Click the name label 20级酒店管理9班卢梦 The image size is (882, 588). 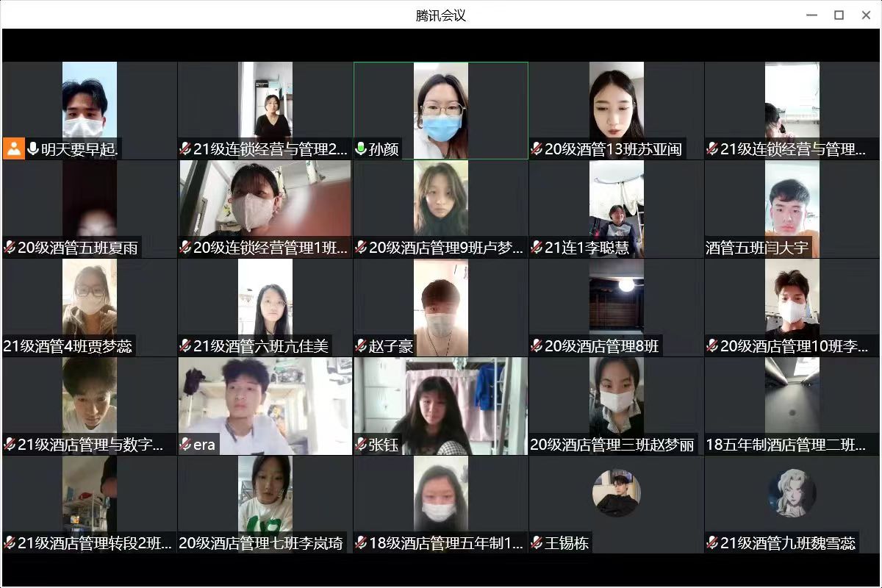coord(446,248)
